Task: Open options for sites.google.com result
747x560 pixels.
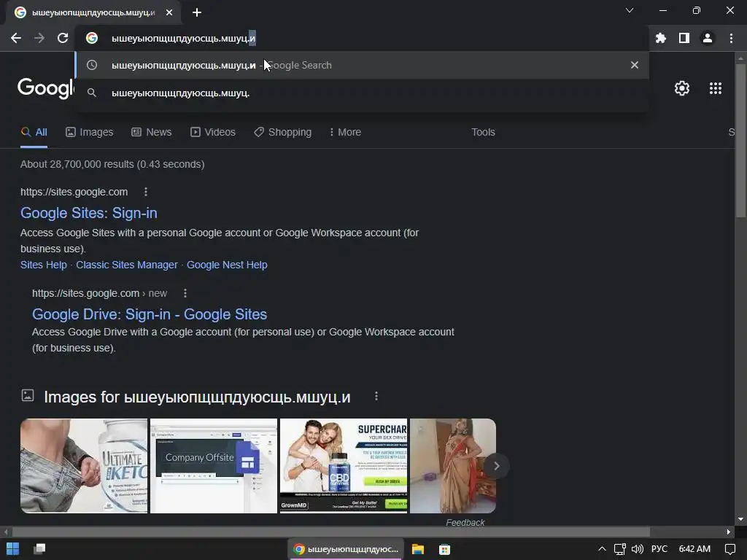Action: (x=146, y=192)
